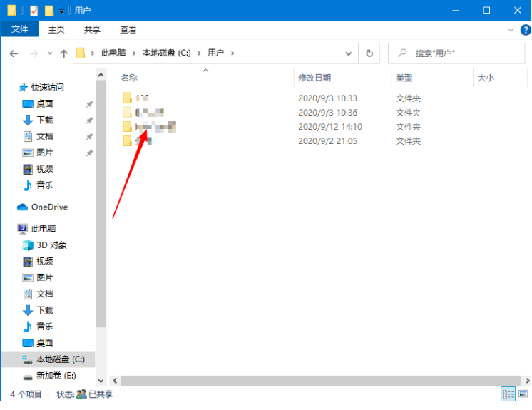Viewport: 532px width, 410px height.
Task: Sort by 修改日期 column header
Action: click(315, 77)
